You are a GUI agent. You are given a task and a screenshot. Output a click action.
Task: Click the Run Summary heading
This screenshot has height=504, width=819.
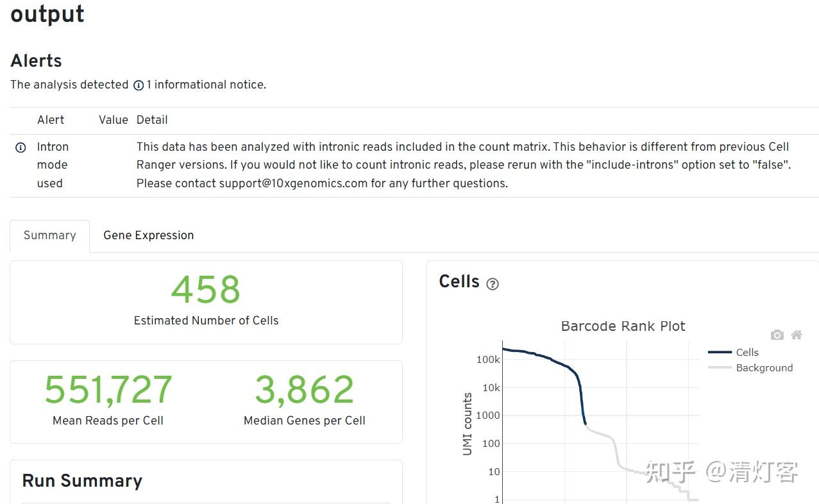pyautogui.click(x=82, y=481)
